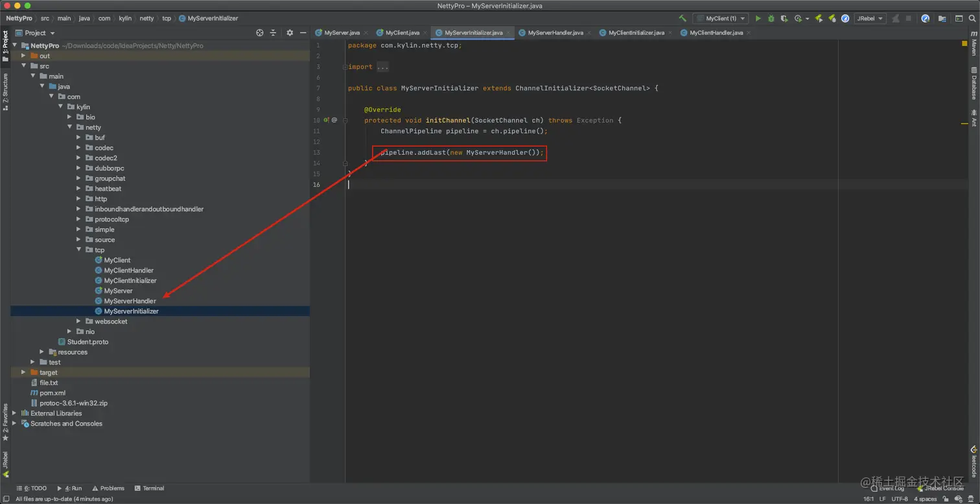Image resolution: width=980 pixels, height=504 pixels.
Task: Click tcp in the navigation breadcrumb
Action: [167, 19]
